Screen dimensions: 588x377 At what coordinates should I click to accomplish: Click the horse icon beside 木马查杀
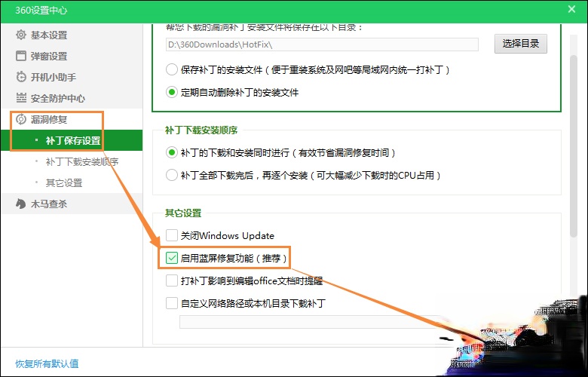tap(20, 204)
